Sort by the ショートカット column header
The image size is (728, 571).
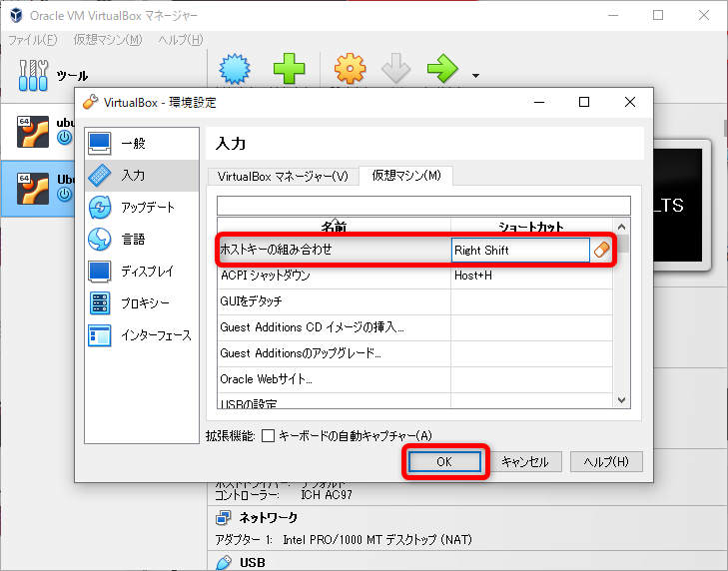point(531,227)
